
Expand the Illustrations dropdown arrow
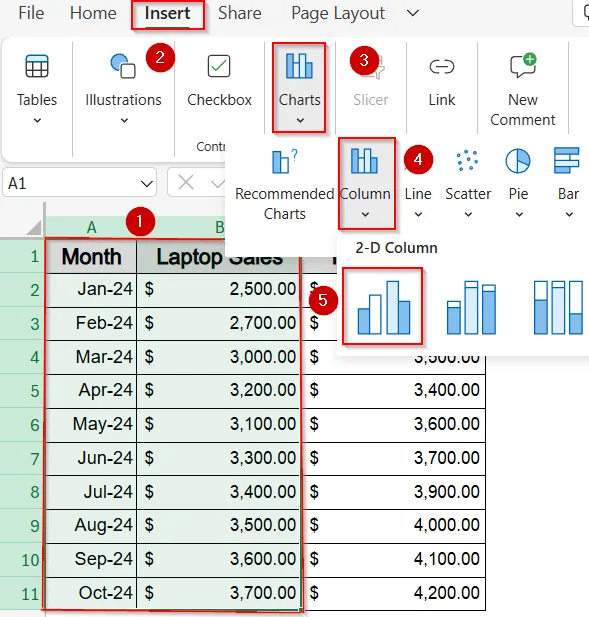(x=124, y=120)
